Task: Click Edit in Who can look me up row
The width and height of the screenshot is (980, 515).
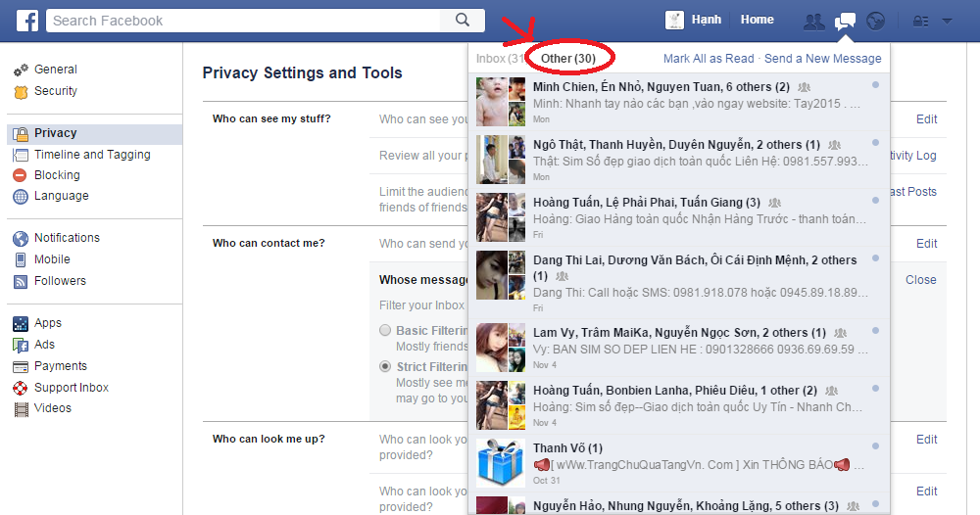Action: 926,440
